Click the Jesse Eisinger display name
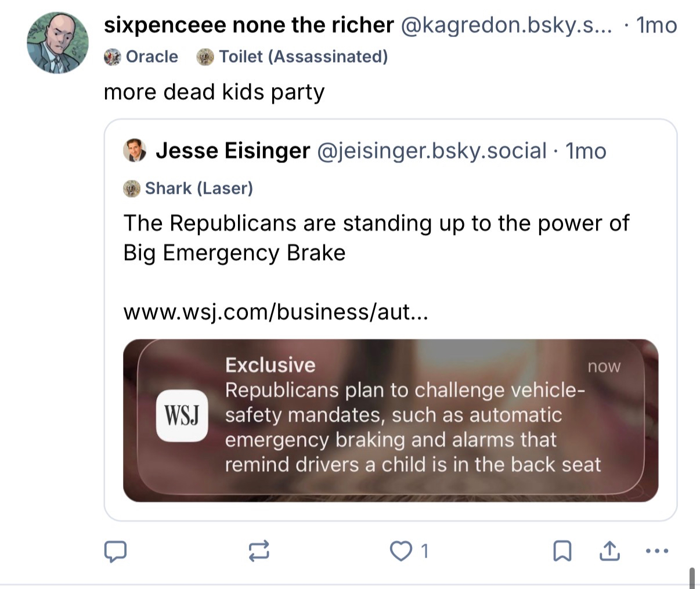The image size is (700, 589). [233, 151]
